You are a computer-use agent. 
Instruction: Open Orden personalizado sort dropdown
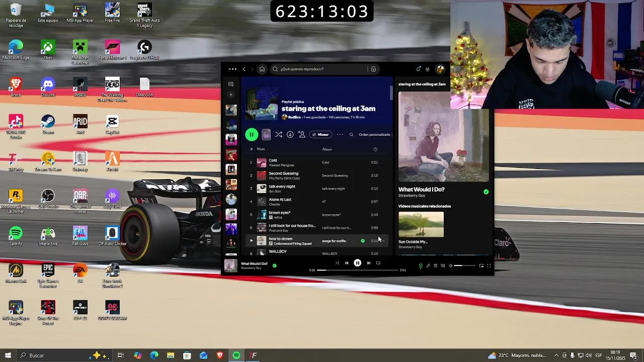(x=375, y=134)
